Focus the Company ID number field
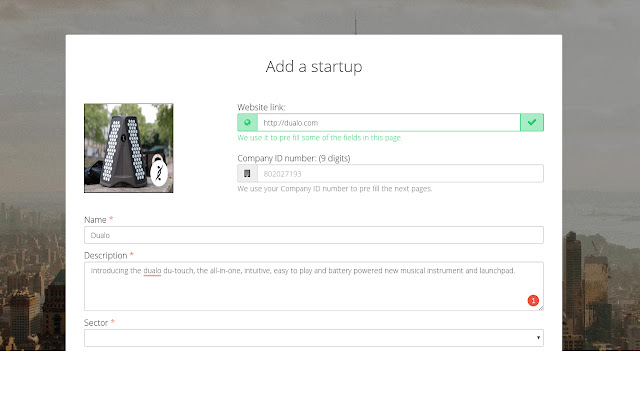Image resolution: width=640 pixels, height=400 pixels. click(x=399, y=174)
